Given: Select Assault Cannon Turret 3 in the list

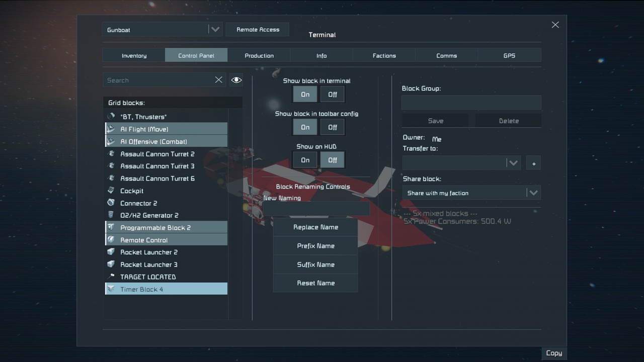Looking at the screenshot, I should pyautogui.click(x=166, y=166).
